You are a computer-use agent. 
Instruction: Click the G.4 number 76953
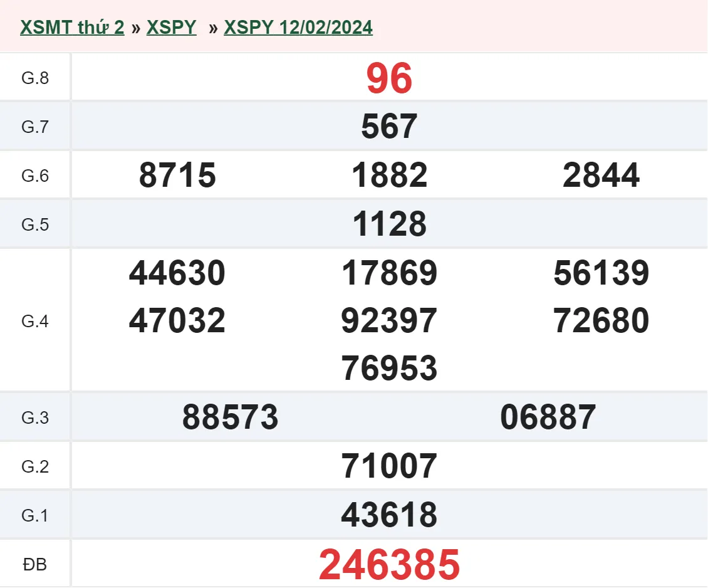(389, 367)
